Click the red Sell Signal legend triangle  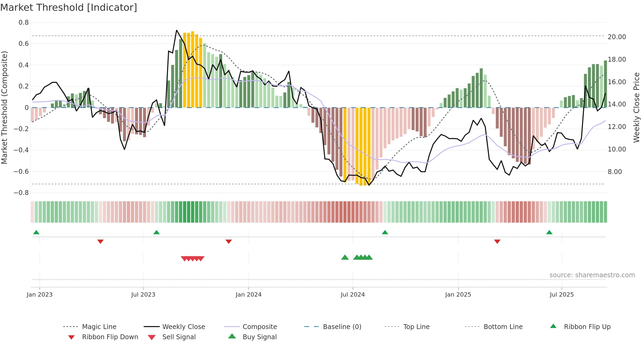[x=152, y=337]
